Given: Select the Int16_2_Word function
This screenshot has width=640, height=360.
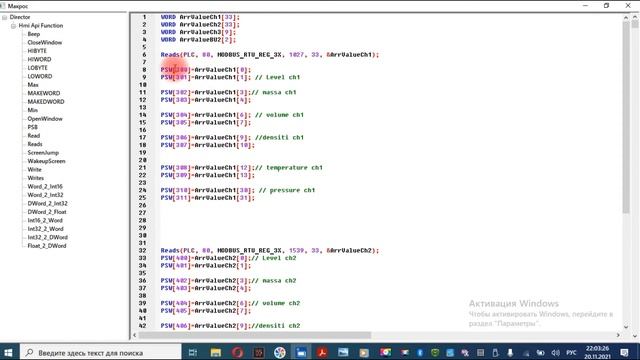Looking at the screenshot, I should [x=45, y=220].
